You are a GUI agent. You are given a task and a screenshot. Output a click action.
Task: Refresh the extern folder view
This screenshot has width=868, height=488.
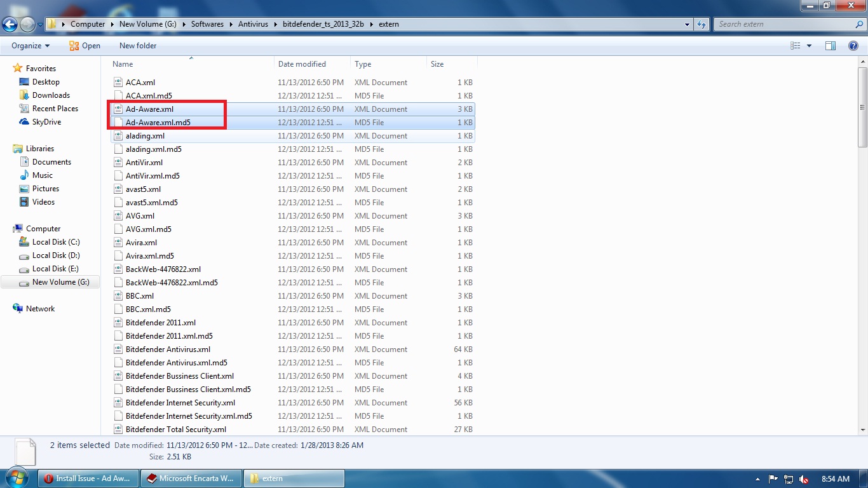702,25
